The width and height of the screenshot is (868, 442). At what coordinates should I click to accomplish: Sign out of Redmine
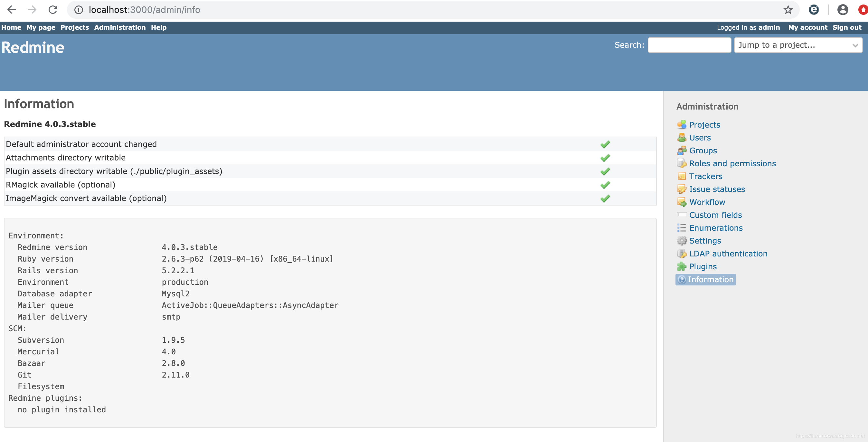pos(847,27)
